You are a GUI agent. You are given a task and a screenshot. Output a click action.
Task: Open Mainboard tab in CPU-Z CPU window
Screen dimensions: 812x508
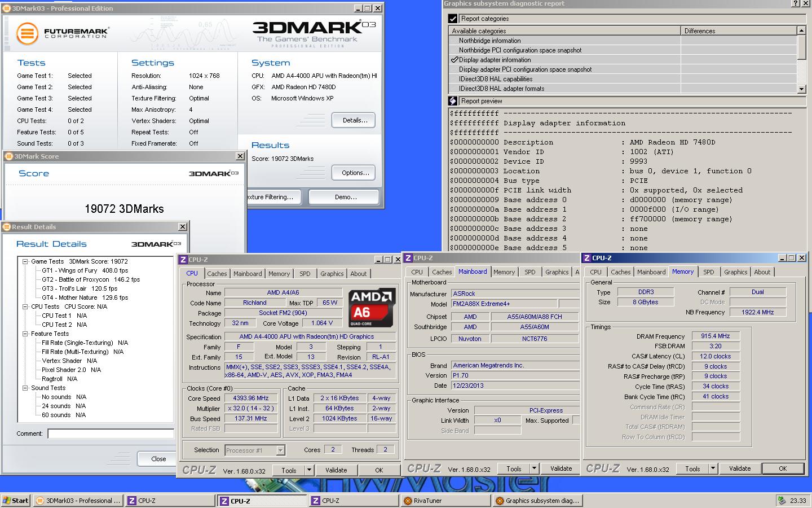pos(248,274)
